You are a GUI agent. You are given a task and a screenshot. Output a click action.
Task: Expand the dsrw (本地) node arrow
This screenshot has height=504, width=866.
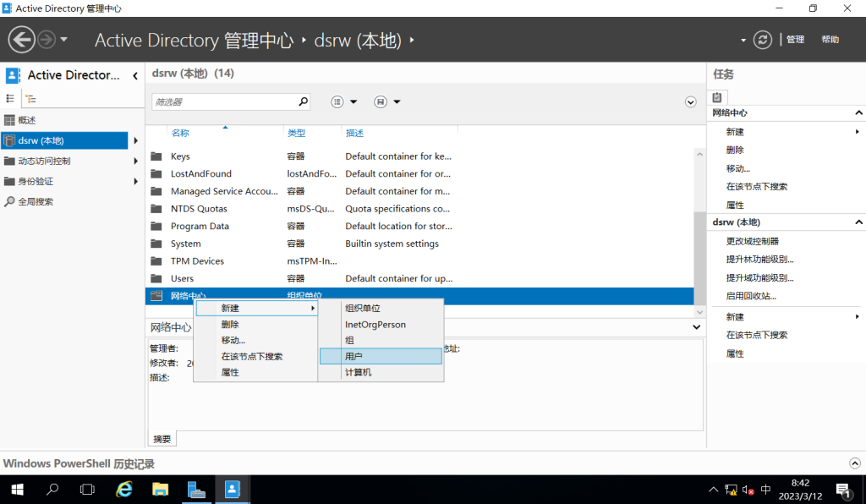(135, 140)
